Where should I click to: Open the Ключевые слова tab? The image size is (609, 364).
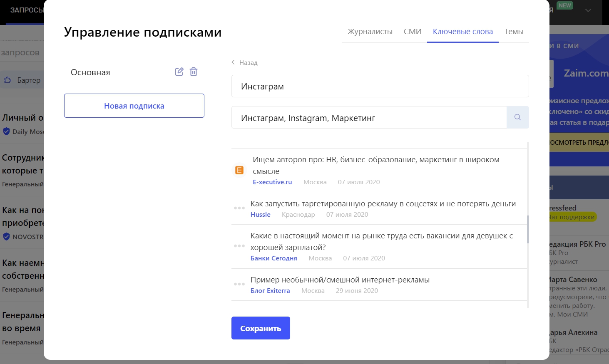tap(462, 32)
